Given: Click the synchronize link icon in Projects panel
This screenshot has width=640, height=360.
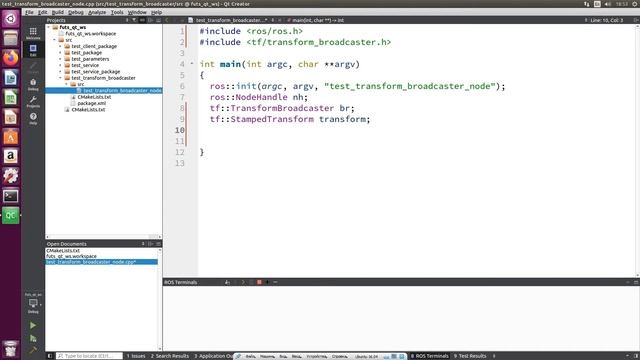Looking at the screenshot, I should (142, 20).
